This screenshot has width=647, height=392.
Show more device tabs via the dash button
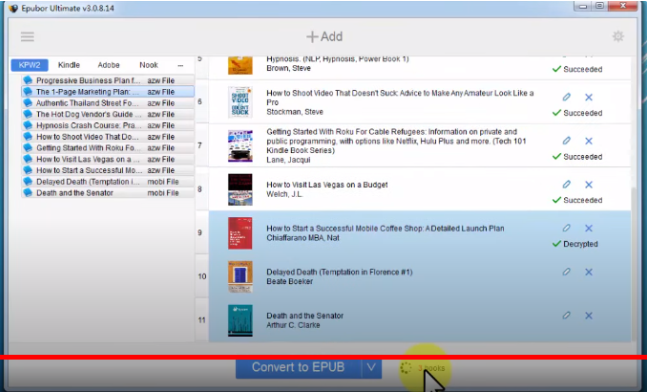click(x=180, y=65)
